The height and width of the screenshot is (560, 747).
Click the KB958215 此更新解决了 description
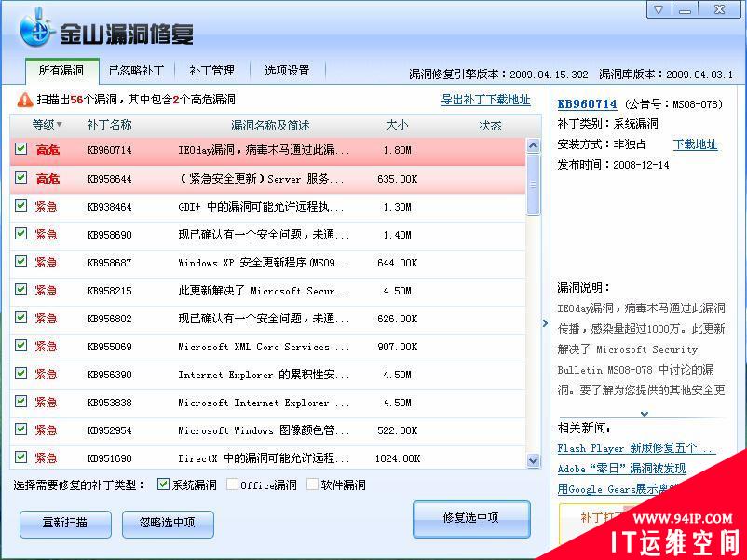[x=264, y=291]
